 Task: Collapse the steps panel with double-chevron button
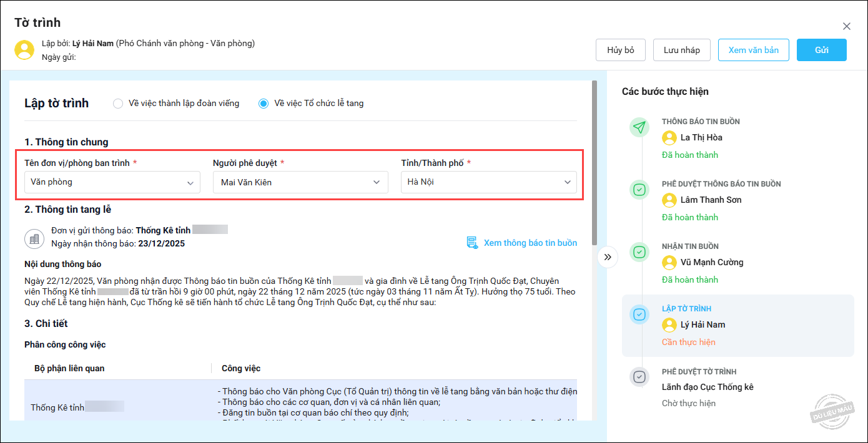(608, 257)
